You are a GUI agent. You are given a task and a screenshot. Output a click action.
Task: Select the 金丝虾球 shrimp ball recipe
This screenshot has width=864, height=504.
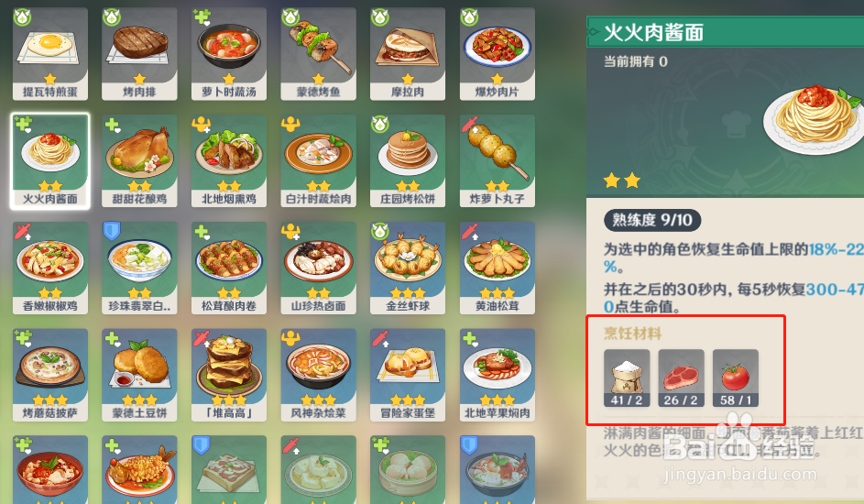(408, 268)
